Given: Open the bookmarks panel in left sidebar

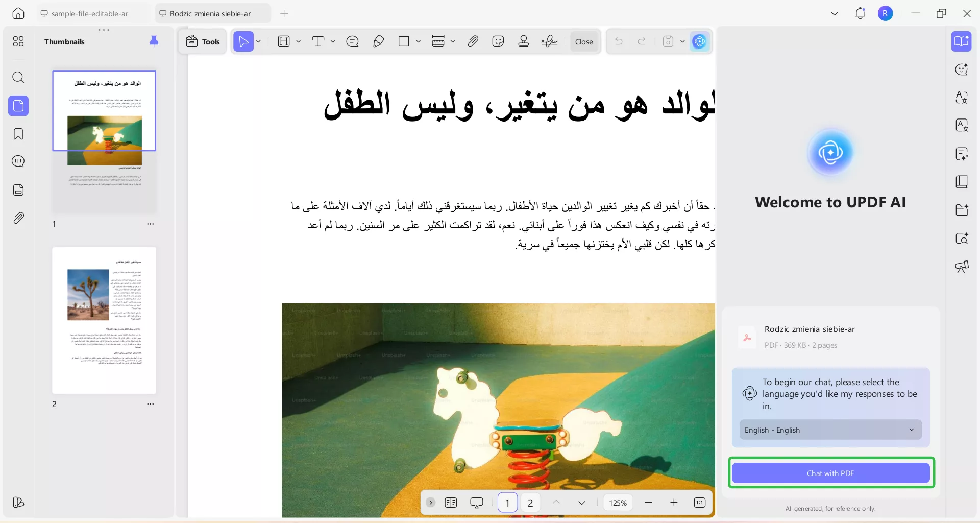Looking at the screenshot, I should [x=18, y=134].
